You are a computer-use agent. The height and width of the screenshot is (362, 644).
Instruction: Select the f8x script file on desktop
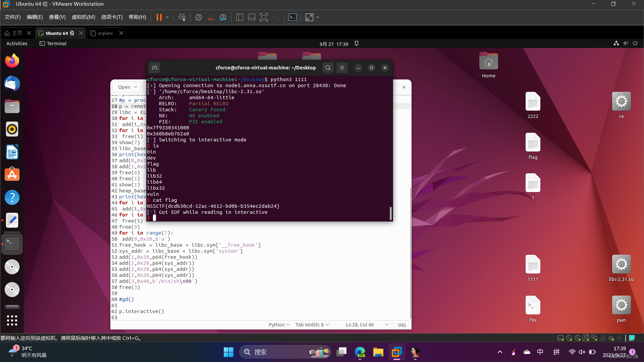(533, 309)
